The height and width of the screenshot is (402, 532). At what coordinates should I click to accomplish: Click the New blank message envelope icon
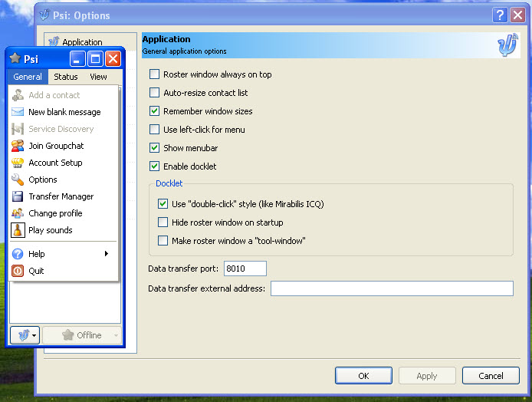click(x=18, y=112)
